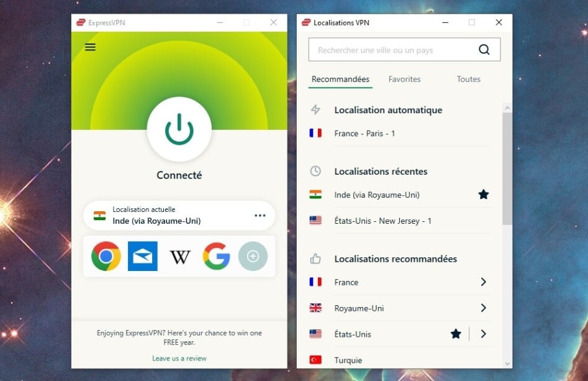Image resolution: width=588 pixels, height=381 pixels.
Task: Toggle favorite star on Inde (via Royaume-Uni)
Action: (483, 195)
